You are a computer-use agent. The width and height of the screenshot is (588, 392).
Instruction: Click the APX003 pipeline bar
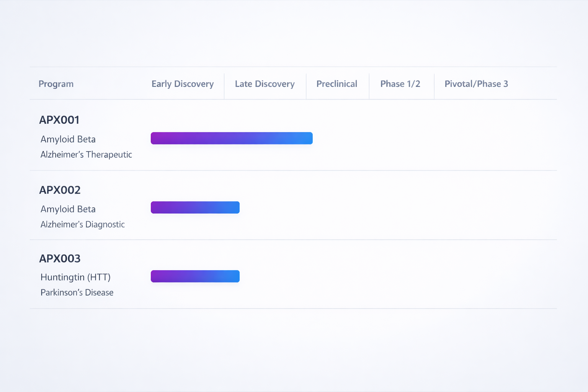point(195,276)
